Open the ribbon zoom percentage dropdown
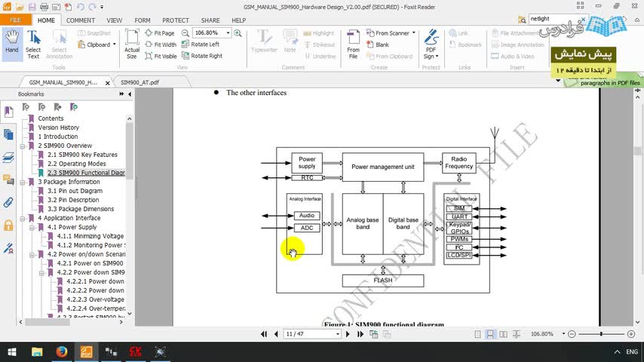The height and width of the screenshot is (362, 644). tap(228, 33)
